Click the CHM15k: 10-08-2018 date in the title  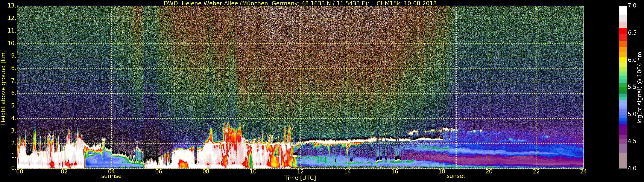(406, 3)
